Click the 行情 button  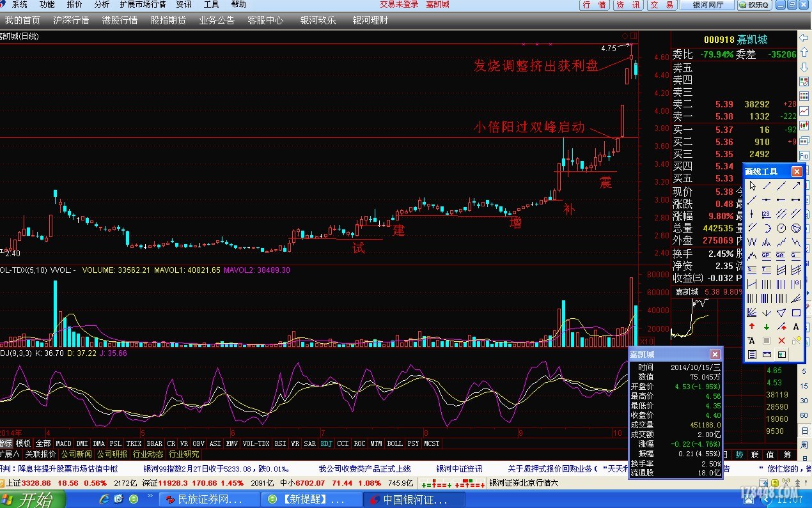pos(595,5)
